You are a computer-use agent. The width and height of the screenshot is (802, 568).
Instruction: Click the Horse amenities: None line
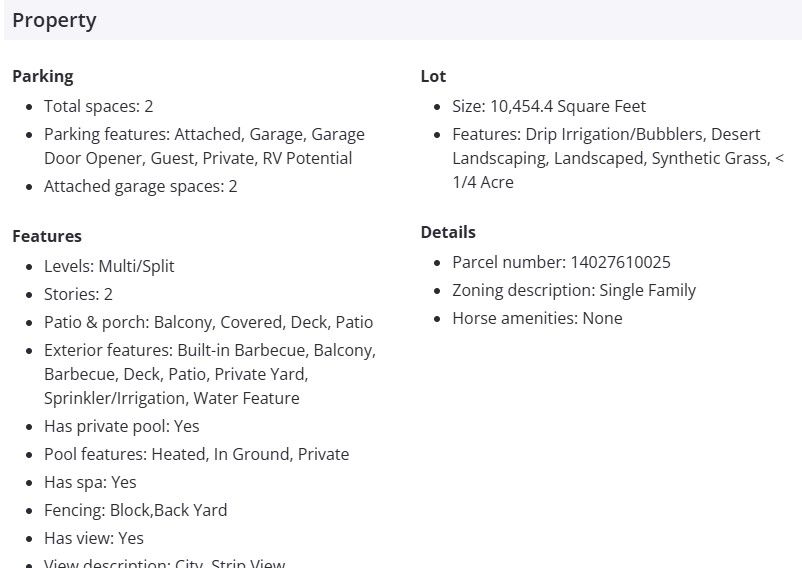pyautogui.click(x=537, y=318)
